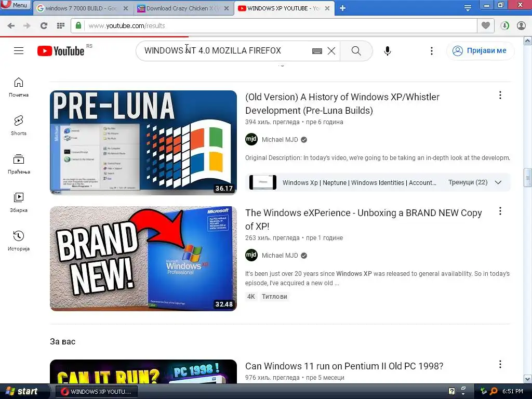The width and height of the screenshot is (532, 399).
Task: Close the Download Crazy Chicken X tab
Action: (227, 8)
